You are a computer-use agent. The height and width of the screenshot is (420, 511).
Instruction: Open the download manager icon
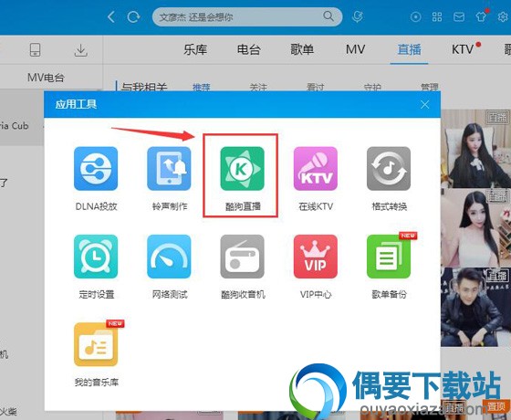(80, 50)
